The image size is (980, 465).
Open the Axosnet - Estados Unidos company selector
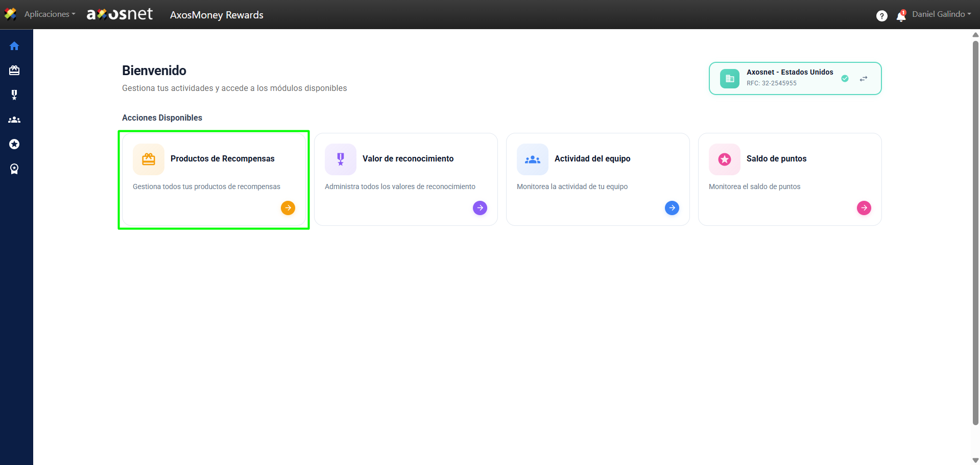pyautogui.click(x=789, y=78)
